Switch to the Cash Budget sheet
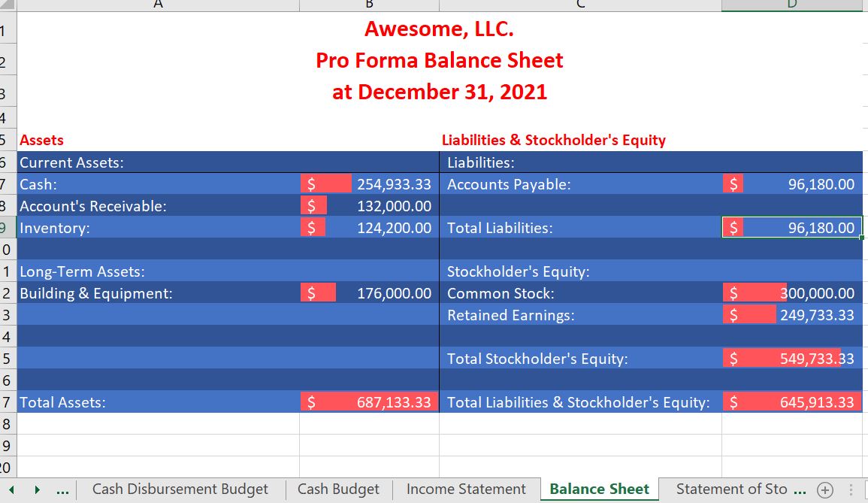The height and width of the screenshot is (503, 868). click(x=338, y=489)
